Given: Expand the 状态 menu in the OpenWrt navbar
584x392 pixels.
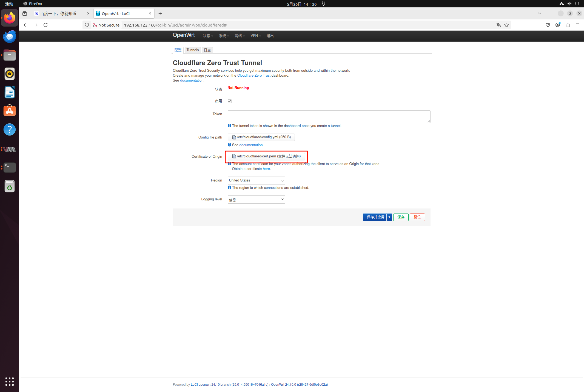Looking at the screenshot, I should point(208,36).
